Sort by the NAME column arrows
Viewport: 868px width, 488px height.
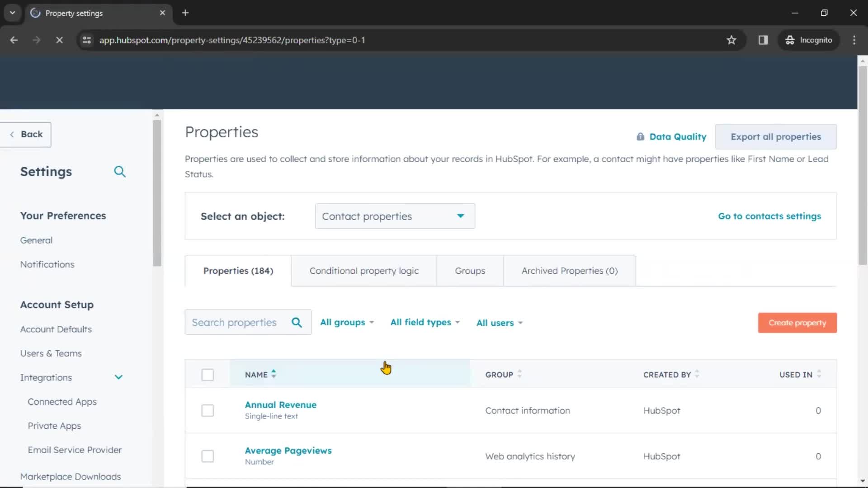274,374
